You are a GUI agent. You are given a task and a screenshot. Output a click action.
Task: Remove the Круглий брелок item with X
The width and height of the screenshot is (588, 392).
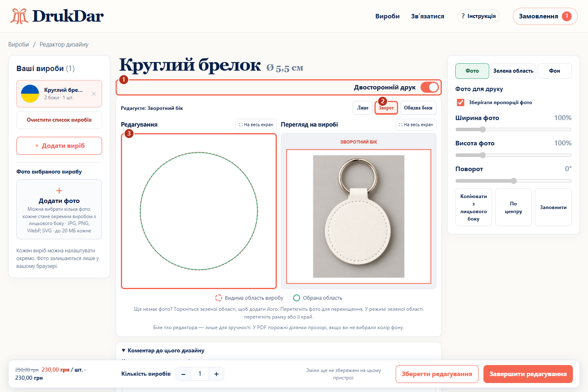(x=94, y=94)
